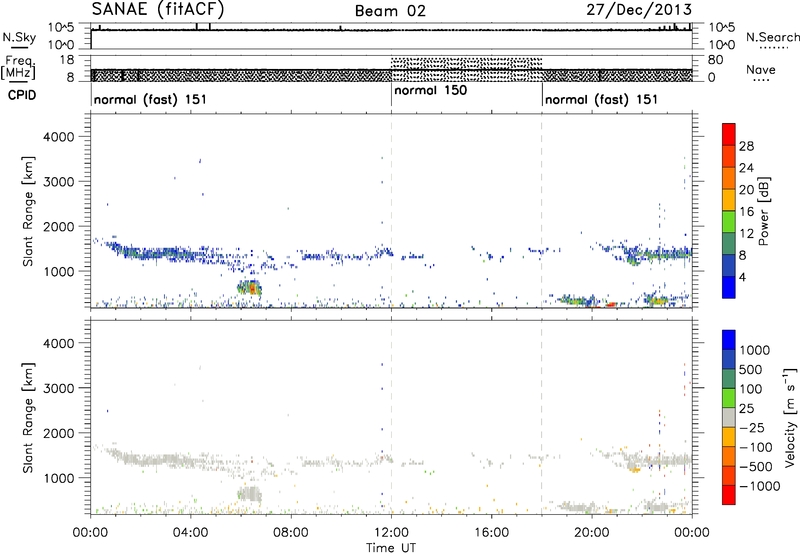The image size is (800, 554).
Task: Select the 500 tick on Velocity colorbar
Action: point(751,369)
